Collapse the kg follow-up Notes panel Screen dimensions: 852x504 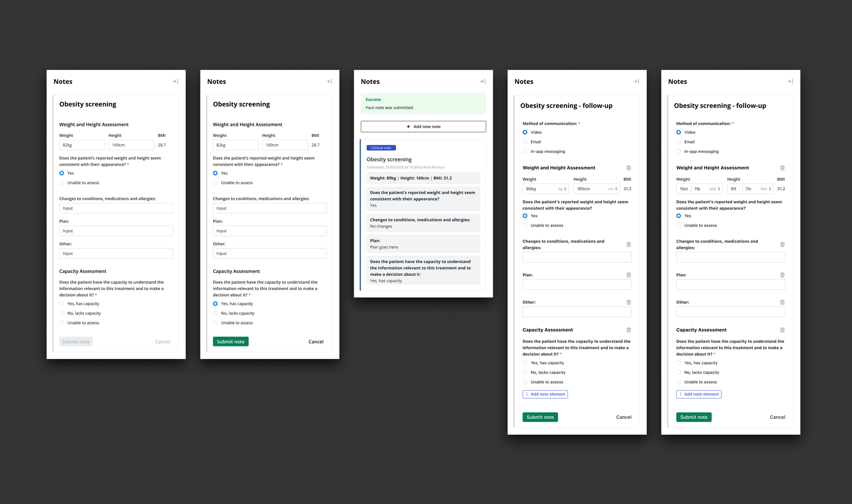coord(636,82)
